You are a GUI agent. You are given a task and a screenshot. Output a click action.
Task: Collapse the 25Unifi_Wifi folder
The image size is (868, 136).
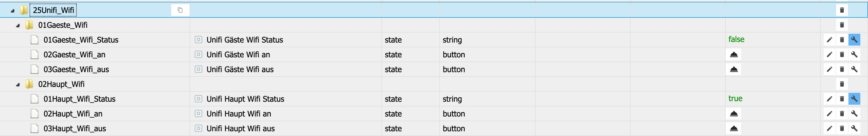[13, 11]
